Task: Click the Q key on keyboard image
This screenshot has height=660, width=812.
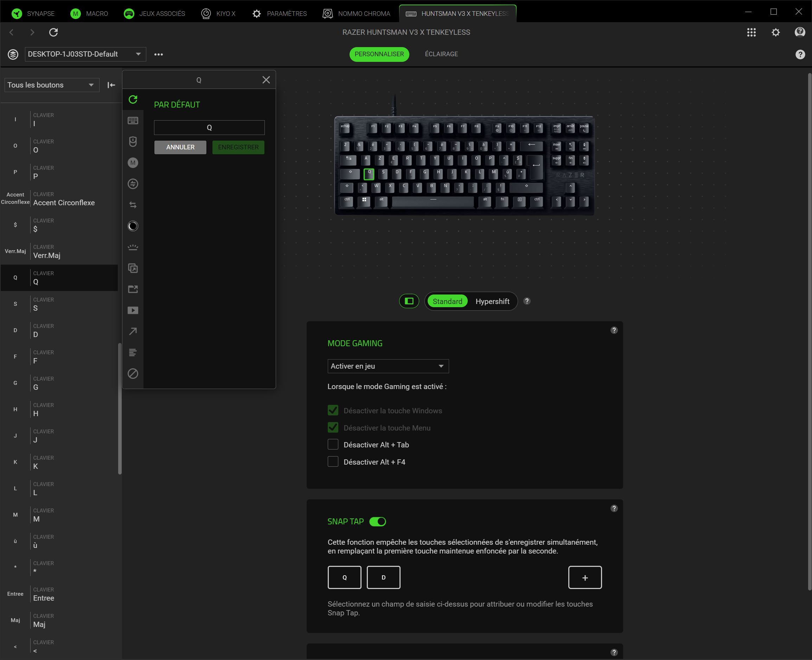Action: [369, 174]
